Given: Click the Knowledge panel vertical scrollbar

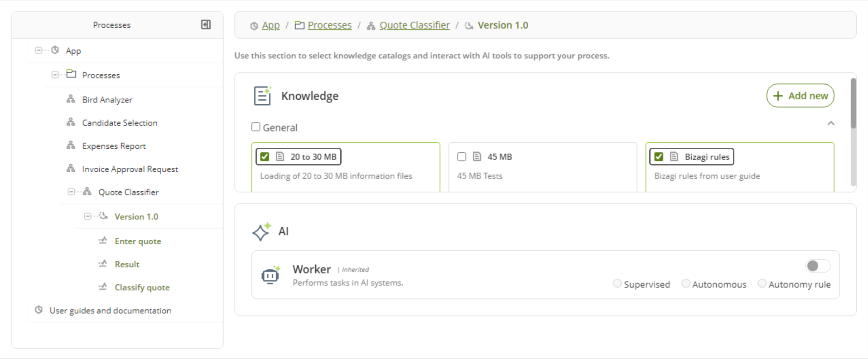Looking at the screenshot, I should [x=853, y=104].
